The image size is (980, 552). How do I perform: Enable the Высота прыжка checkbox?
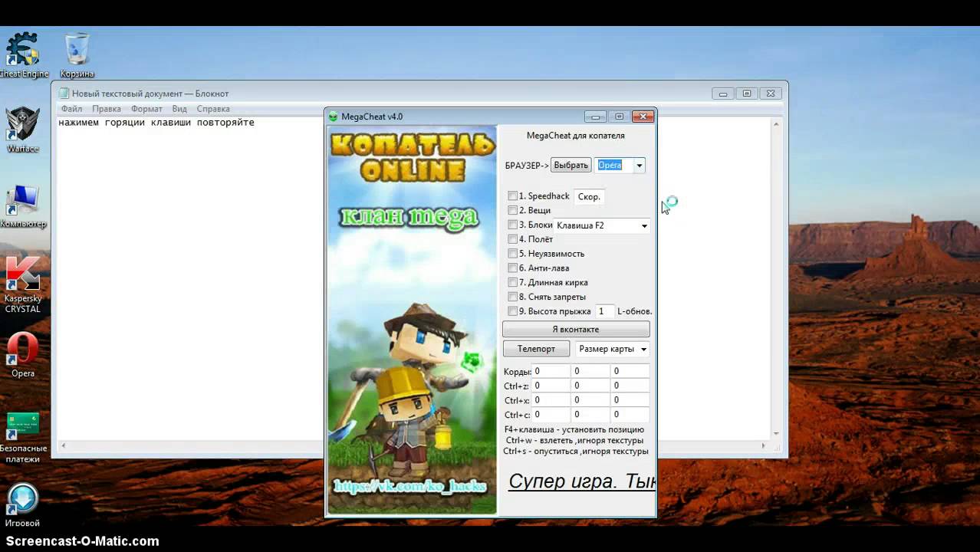click(512, 311)
